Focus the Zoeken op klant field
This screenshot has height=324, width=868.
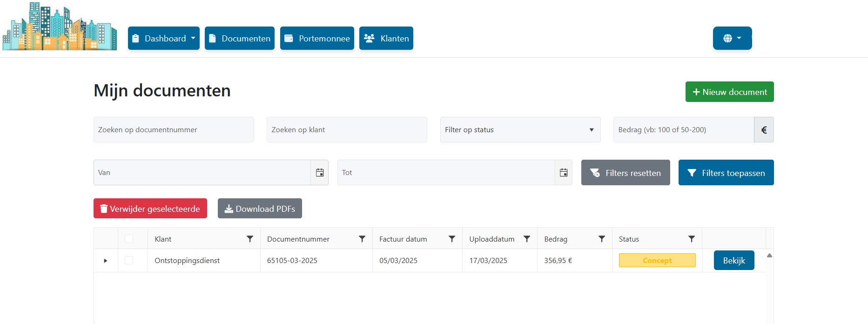tap(347, 130)
